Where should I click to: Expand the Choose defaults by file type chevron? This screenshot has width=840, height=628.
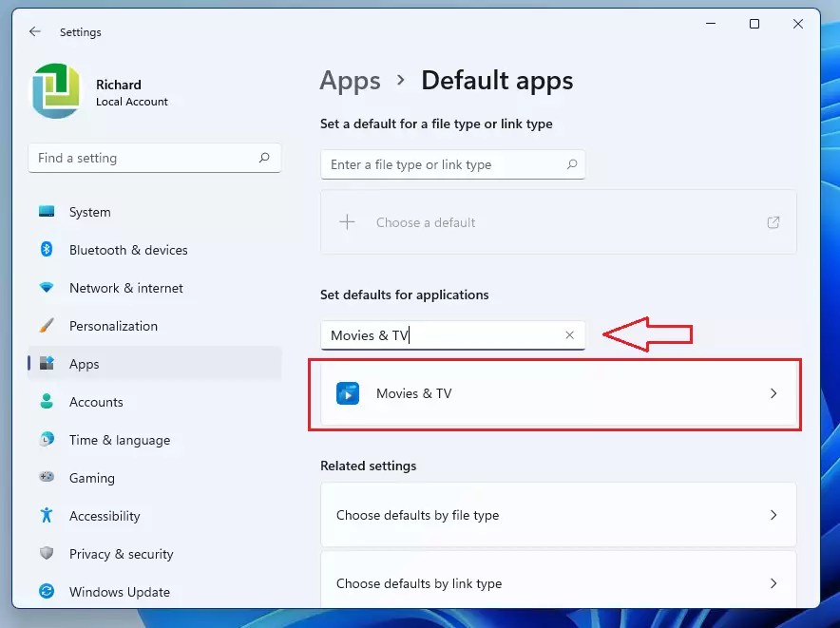pyautogui.click(x=773, y=515)
